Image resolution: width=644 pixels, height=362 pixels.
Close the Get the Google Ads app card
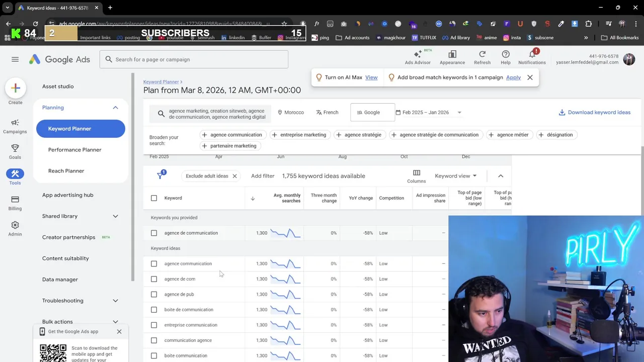click(119, 331)
